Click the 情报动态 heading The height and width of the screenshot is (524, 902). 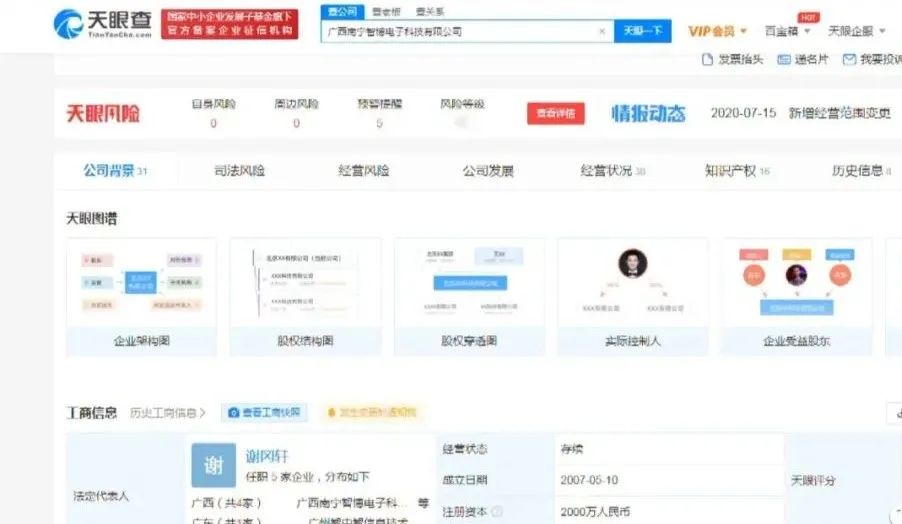tap(648, 113)
